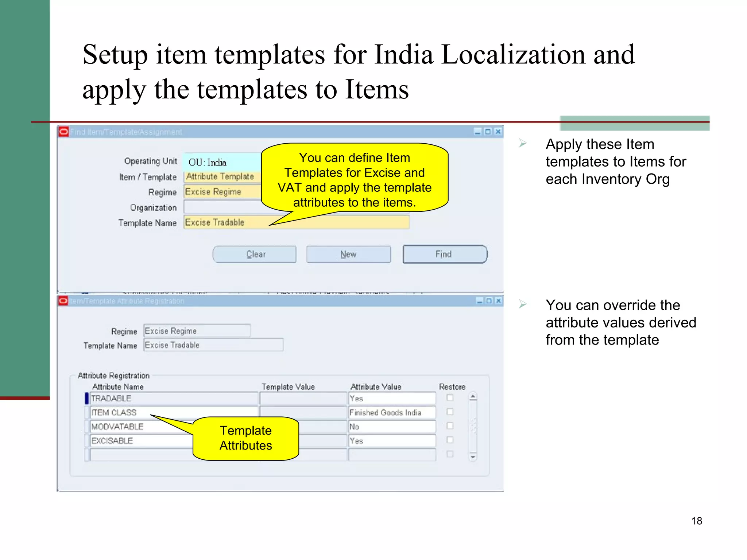Click Template Name field in Attribute Registration window

coord(213,345)
